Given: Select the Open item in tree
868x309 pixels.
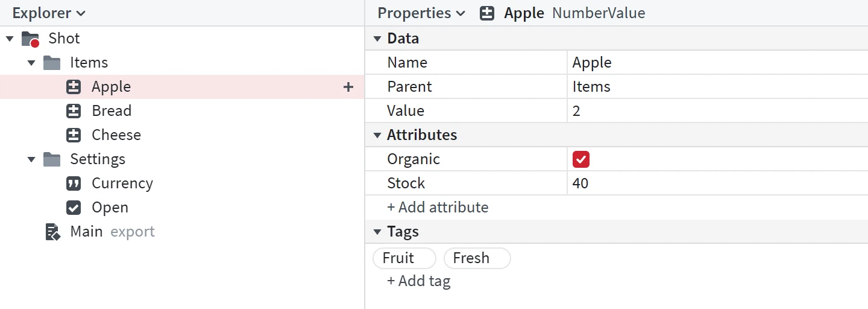Looking at the screenshot, I should 182,208.
